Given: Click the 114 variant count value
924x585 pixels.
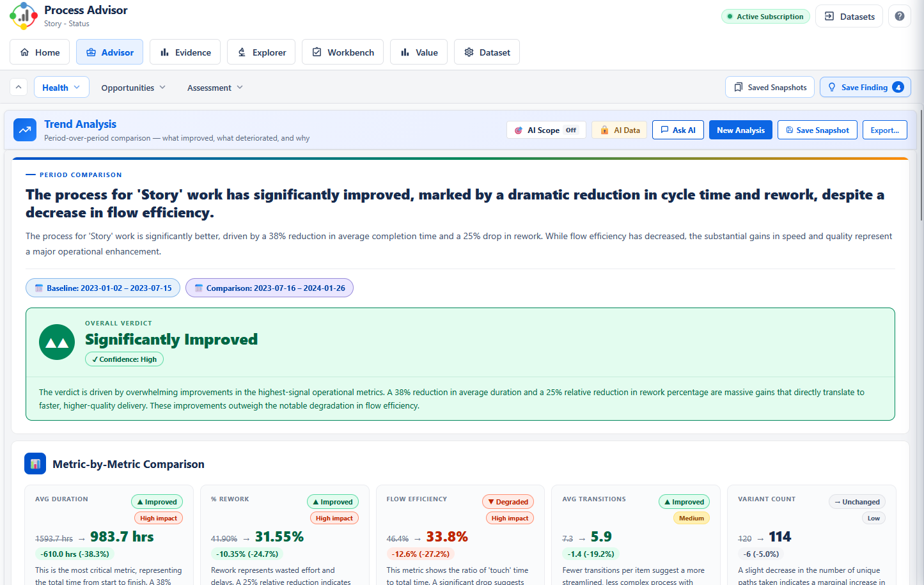Looking at the screenshot, I should (780, 536).
